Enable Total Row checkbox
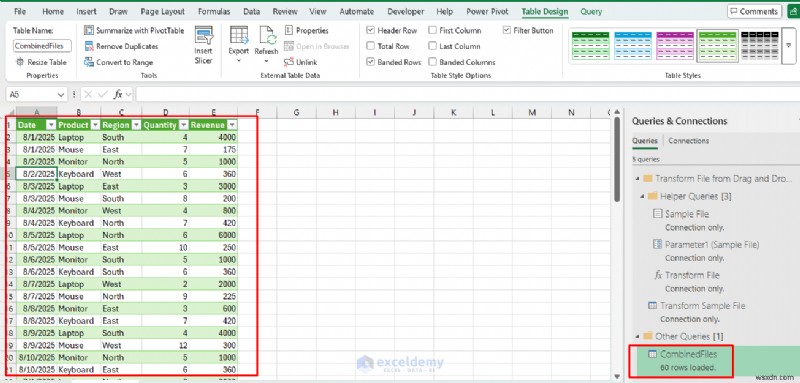 coord(370,46)
